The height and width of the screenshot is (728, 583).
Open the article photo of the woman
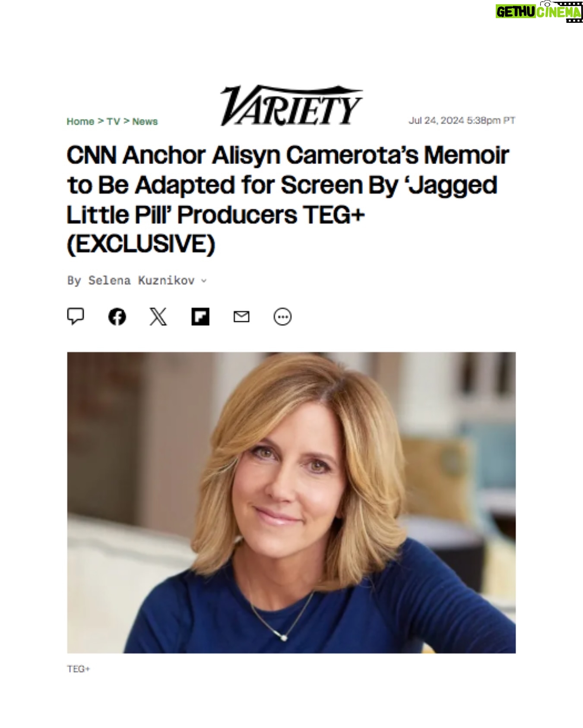(x=291, y=502)
